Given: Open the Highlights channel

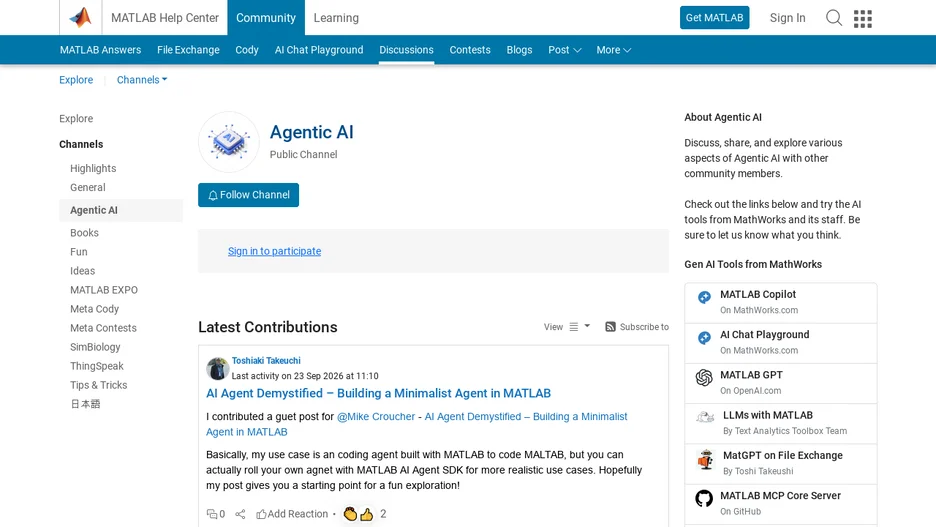Looking at the screenshot, I should coord(93,168).
